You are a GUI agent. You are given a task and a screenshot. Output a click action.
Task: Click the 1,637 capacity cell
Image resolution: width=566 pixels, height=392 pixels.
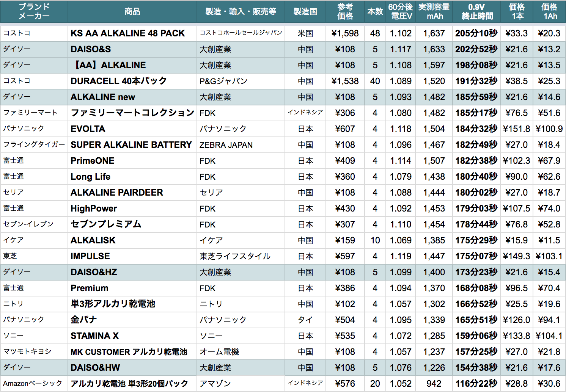434,33
